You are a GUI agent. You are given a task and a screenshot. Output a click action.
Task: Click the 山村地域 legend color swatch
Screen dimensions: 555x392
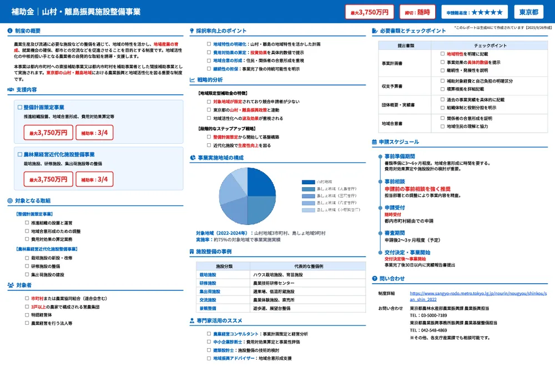[308, 182]
